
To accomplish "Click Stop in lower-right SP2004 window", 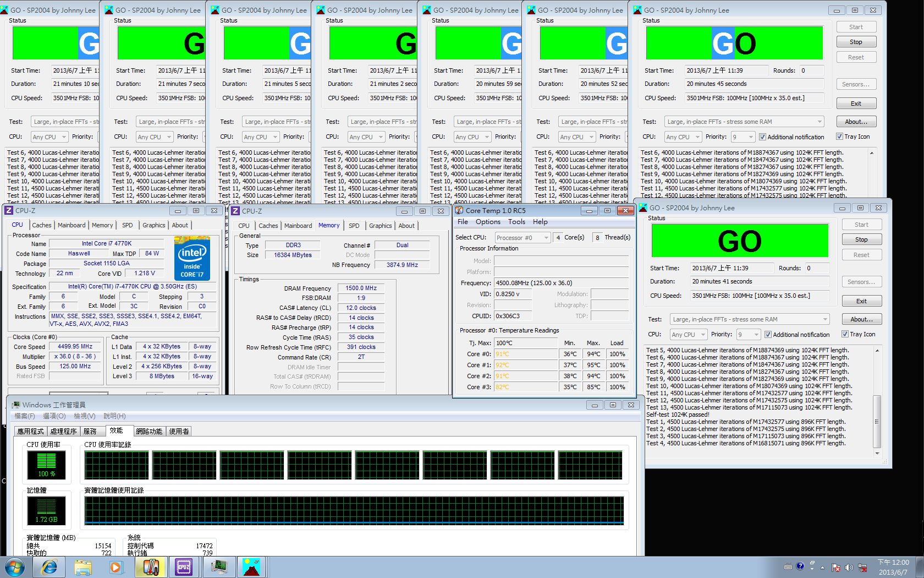I will (x=861, y=239).
